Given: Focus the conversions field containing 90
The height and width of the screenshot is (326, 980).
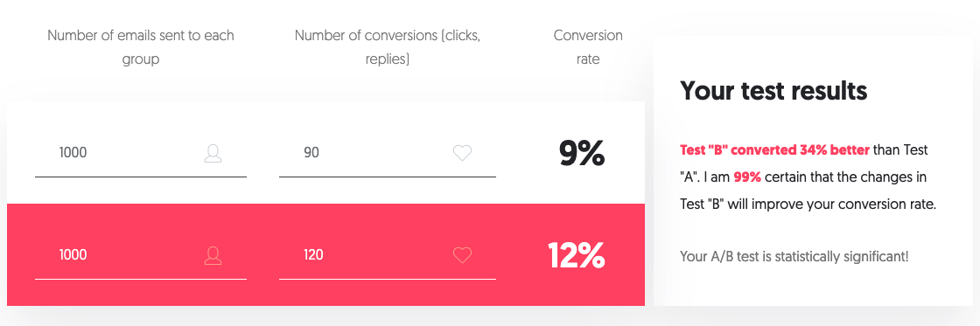Looking at the screenshot, I should point(388,153).
